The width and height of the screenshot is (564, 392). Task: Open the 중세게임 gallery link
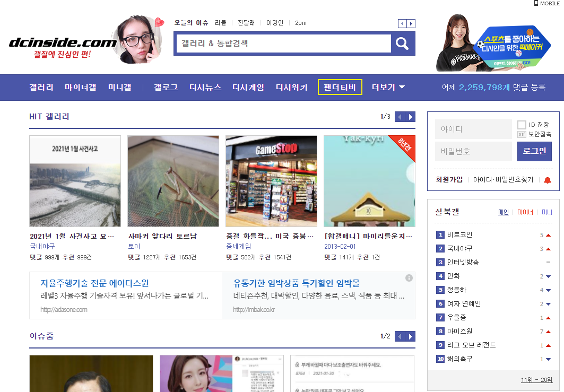(238, 246)
